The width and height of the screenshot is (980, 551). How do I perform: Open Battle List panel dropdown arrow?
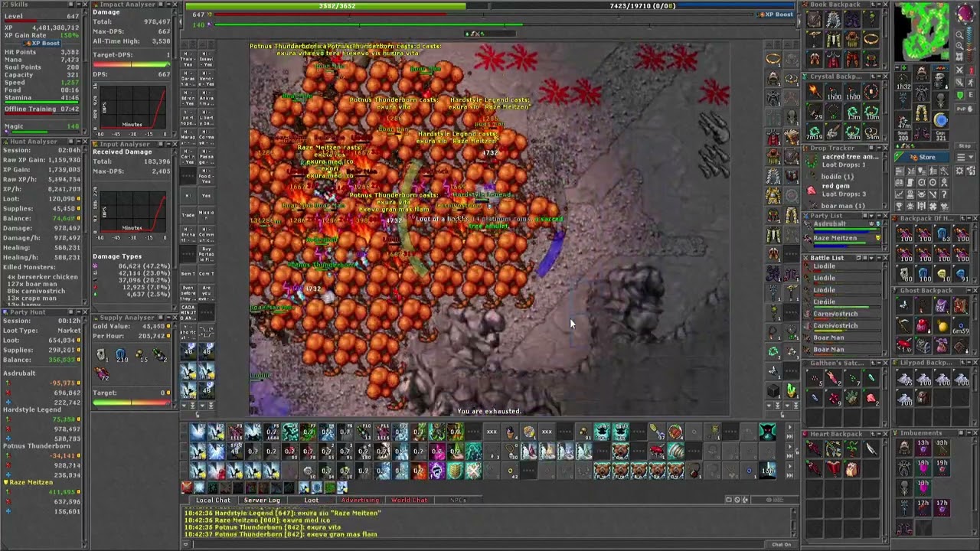point(871,258)
